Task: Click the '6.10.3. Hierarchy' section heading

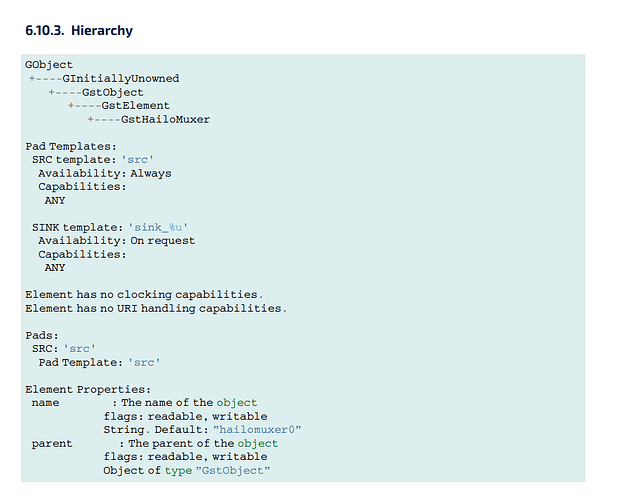Action: pyautogui.click(x=79, y=31)
